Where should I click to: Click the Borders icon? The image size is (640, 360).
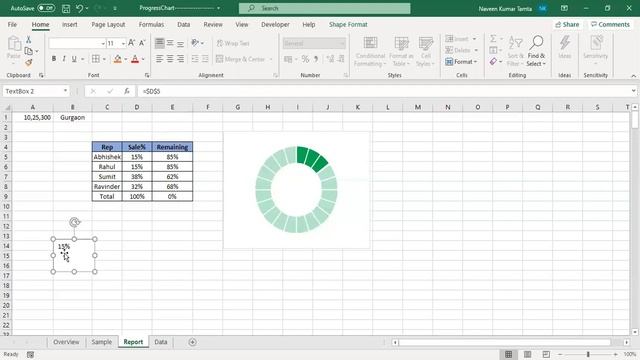click(x=96, y=59)
